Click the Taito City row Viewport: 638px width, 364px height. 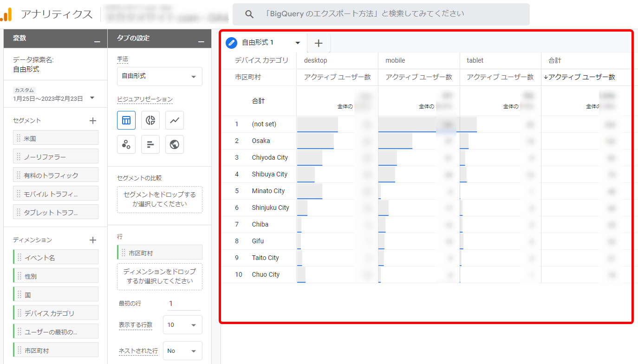coord(426,258)
